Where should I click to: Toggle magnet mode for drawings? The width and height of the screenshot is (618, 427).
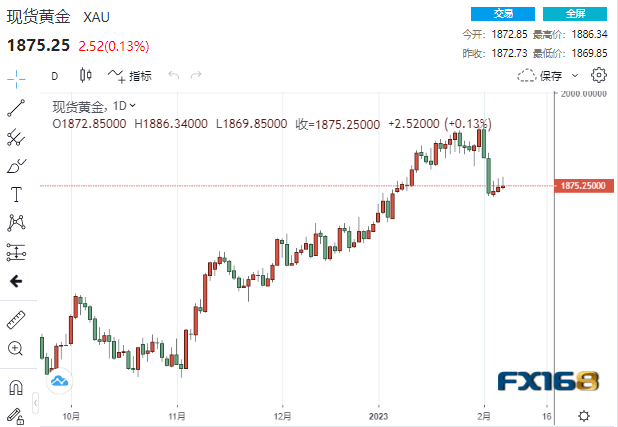coord(16,386)
